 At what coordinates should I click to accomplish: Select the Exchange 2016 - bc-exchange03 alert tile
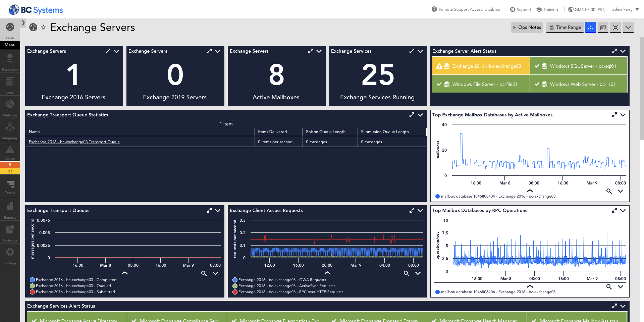pyautogui.click(x=481, y=66)
